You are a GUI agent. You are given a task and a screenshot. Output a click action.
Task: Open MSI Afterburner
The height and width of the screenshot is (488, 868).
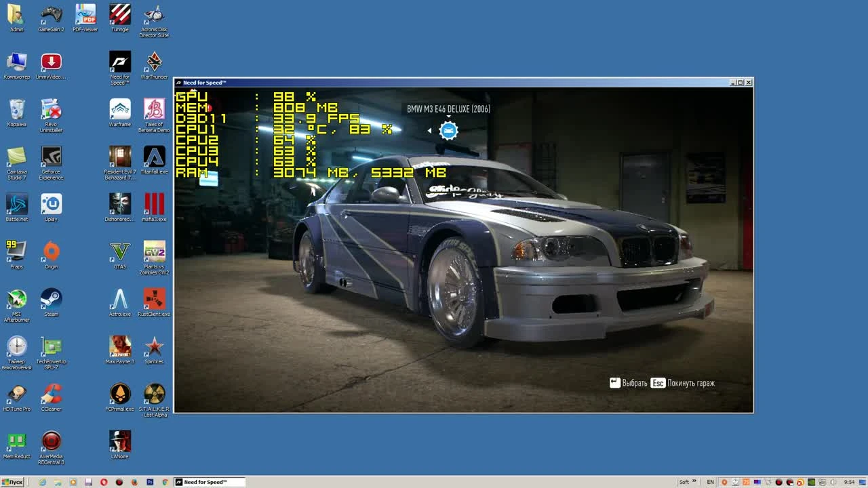tap(16, 298)
